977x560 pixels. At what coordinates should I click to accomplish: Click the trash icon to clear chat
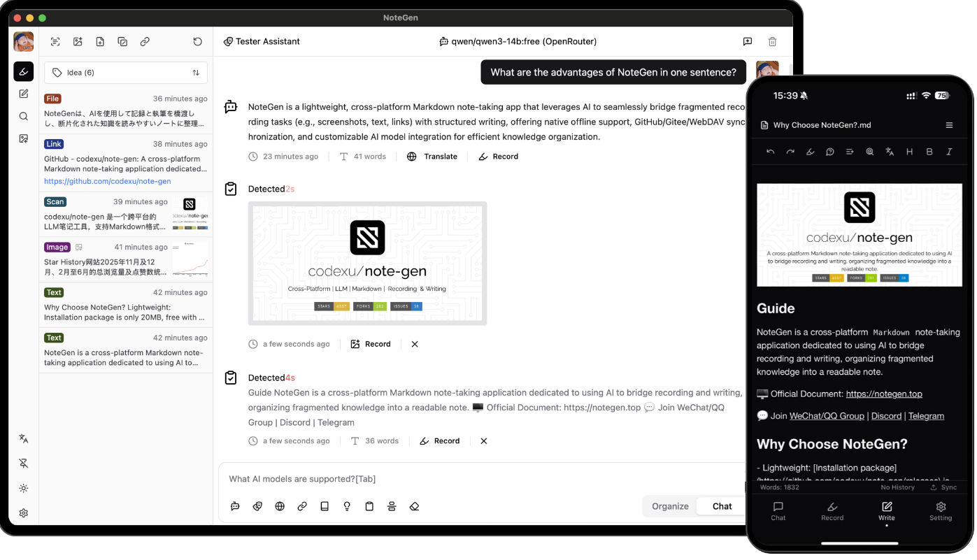coord(772,42)
